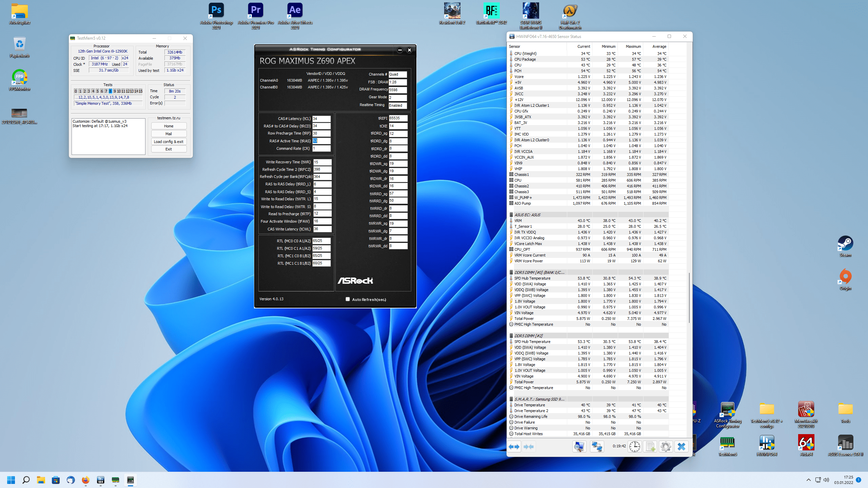Image resolution: width=868 pixels, height=488 pixels.
Task: Click HWiNFO sensor list vertical scrollbar
Action: click(x=689, y=298)
